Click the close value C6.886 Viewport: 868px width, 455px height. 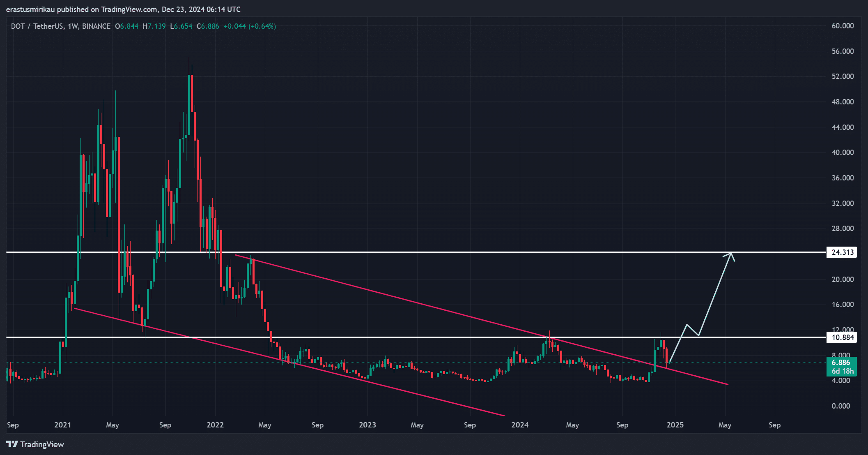[x=208, y=26]
